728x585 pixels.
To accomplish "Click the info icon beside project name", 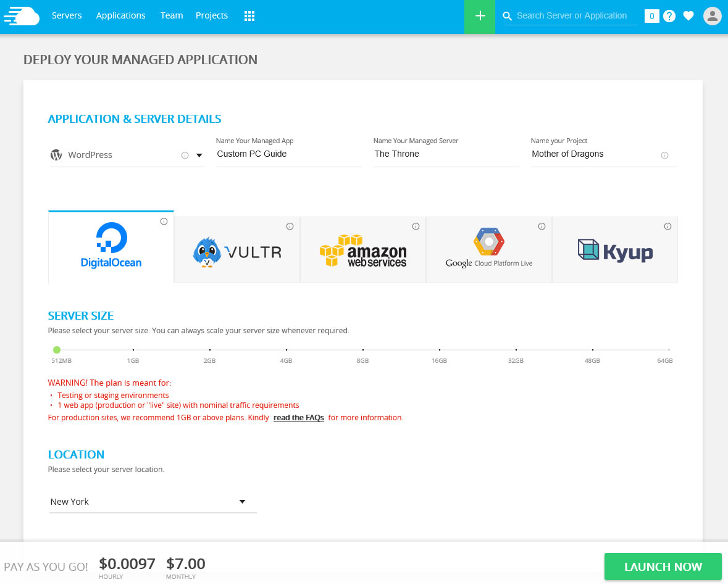I will (x=664, y=156).
